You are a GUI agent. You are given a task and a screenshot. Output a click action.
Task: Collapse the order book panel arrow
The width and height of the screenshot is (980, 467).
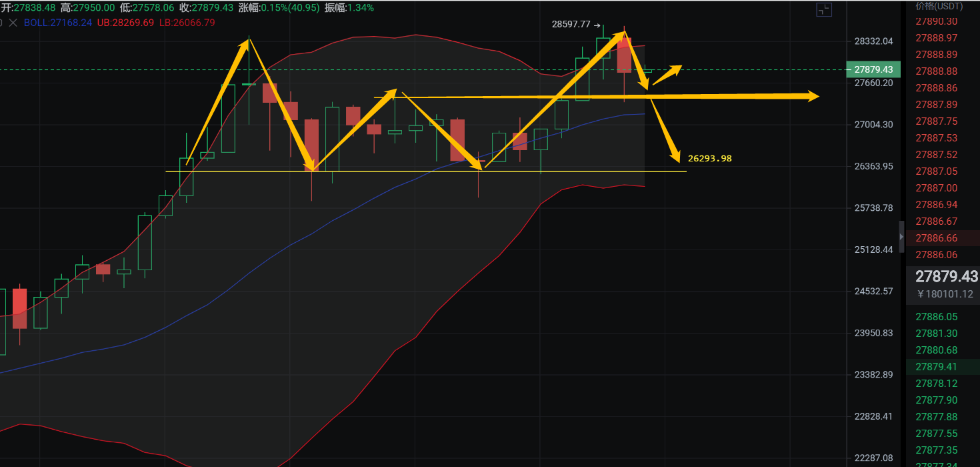900,237
